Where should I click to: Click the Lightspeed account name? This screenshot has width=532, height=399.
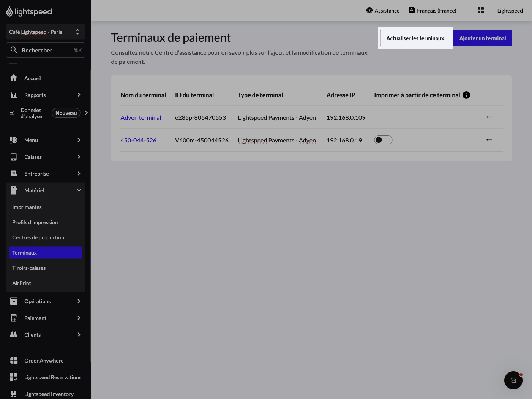(510, 11)
